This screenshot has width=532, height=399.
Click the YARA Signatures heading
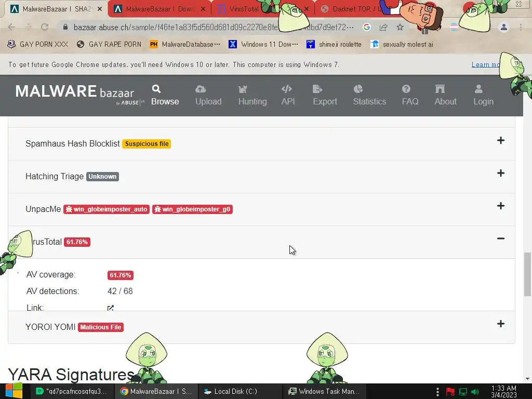point(71,375)
